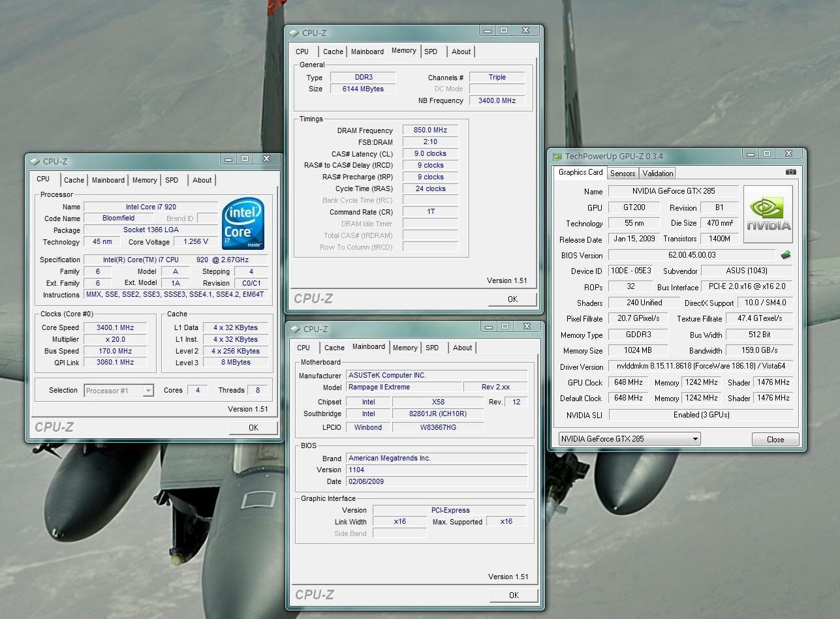
Task: Select About tab in CPU-Z Mainboard window
Action: (463, 348)
